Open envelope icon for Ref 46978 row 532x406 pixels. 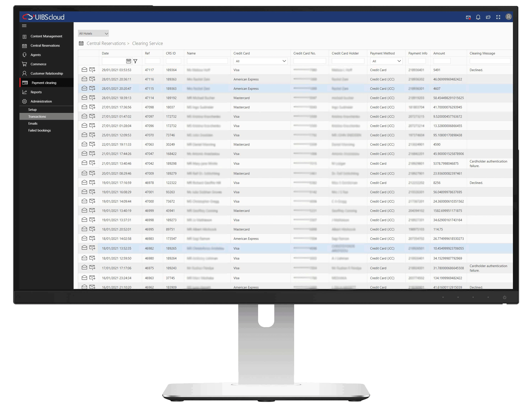click(84, 182)
